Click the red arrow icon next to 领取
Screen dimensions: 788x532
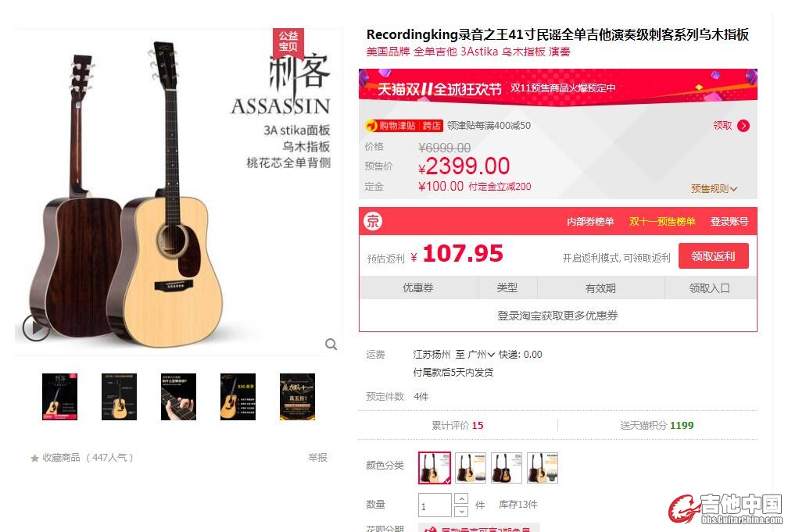coord(743,126)
